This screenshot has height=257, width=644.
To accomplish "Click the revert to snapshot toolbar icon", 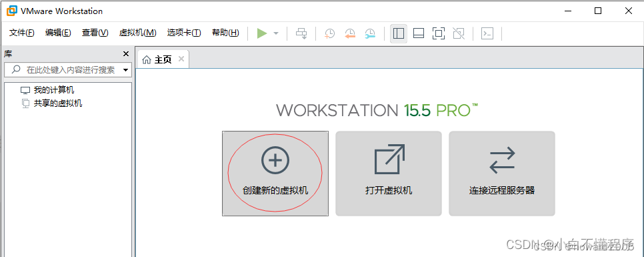I will click(350, 34).
